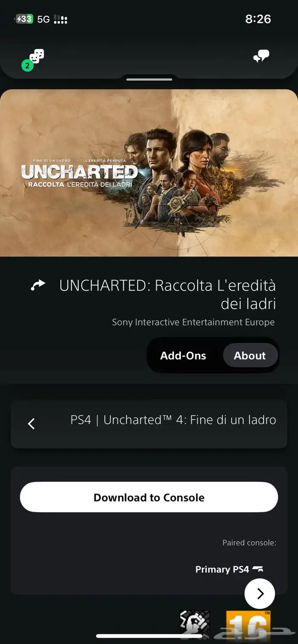Switch to the About tab
The height and width of the screenshot is (644, 298).
click(250, 356)
